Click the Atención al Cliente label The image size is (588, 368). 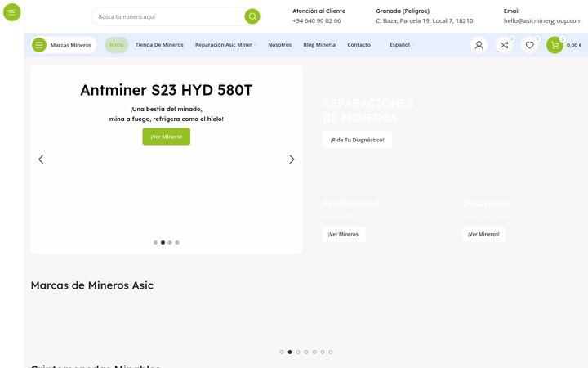pyautogui.click(x=318, y=11)
